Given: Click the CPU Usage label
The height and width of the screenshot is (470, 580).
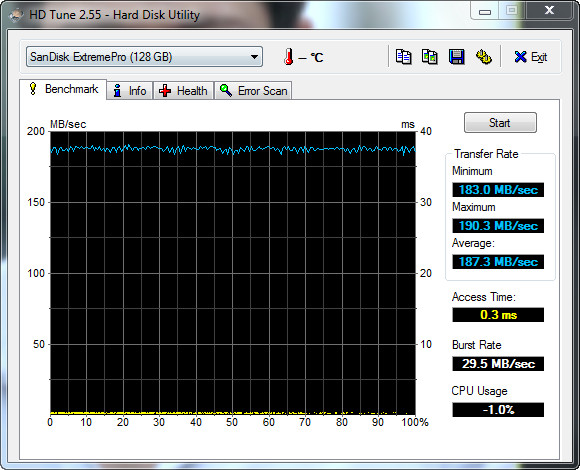Looking at the screenshot, I should pyautogui.click(x=479, y=391).
